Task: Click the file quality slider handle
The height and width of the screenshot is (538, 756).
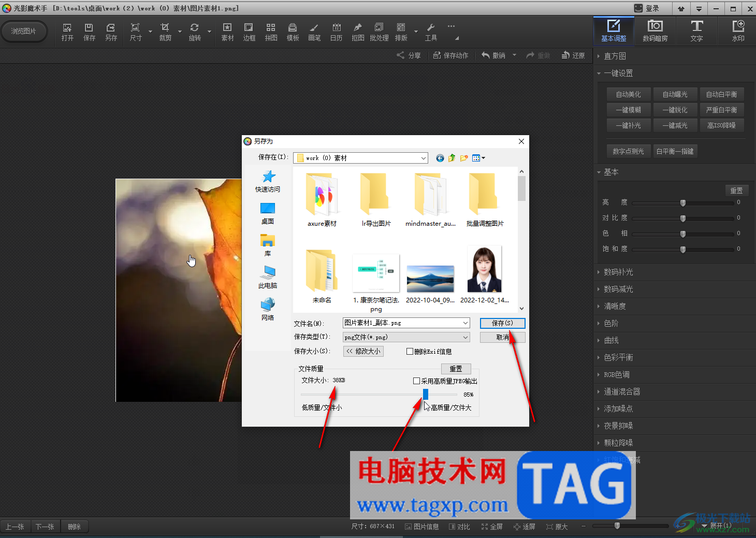Action: [x=426, y=395]
